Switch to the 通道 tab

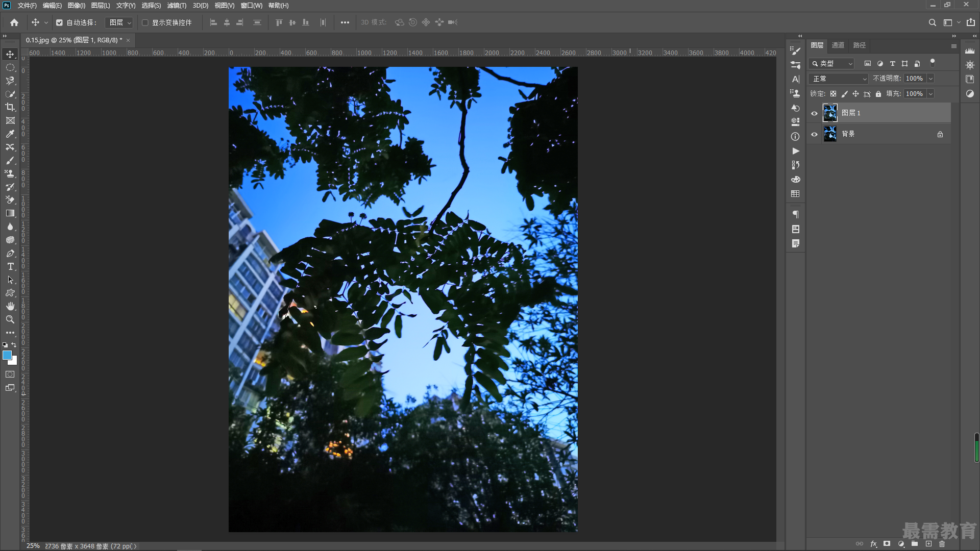click(x=838, y=45)
